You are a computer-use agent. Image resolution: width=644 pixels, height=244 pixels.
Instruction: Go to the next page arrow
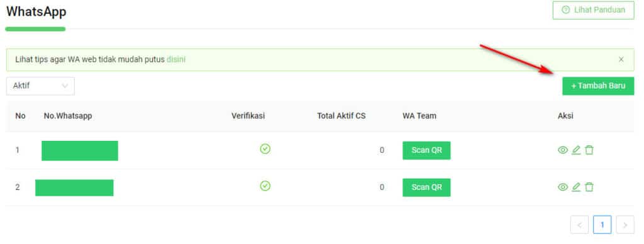click(625, 225)
